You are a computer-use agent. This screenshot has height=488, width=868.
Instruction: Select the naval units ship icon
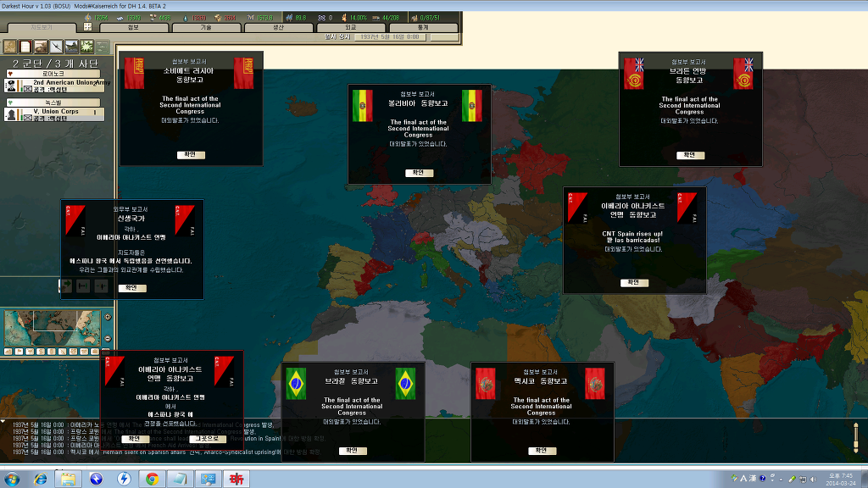point(72,47)
